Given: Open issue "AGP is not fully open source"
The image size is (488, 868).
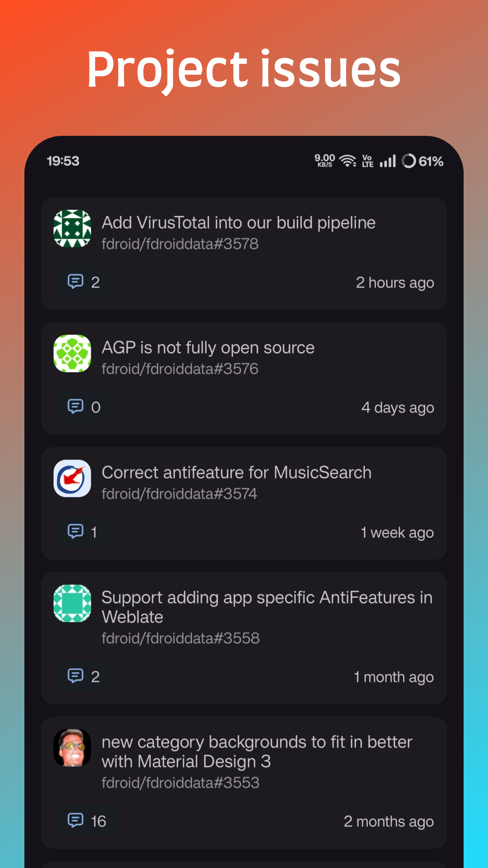Looking at the screenshot, I should pos(208,348).
